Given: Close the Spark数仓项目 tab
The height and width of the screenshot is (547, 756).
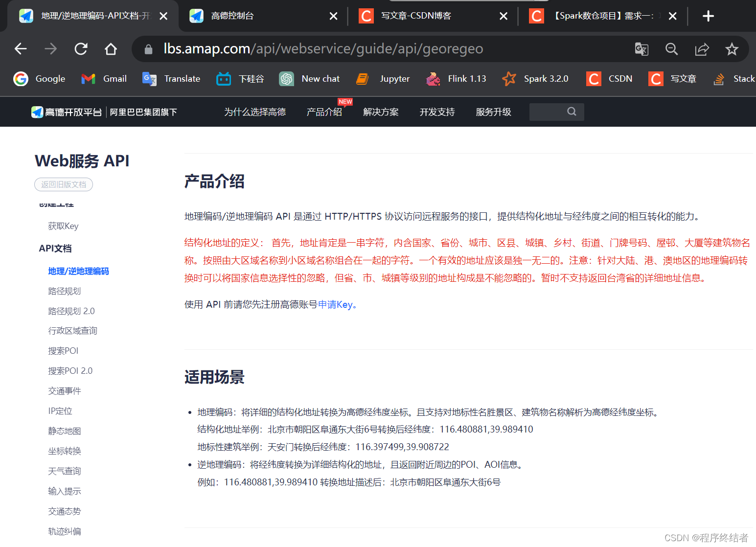Looking at the screenshot, I should coord(672,16).
